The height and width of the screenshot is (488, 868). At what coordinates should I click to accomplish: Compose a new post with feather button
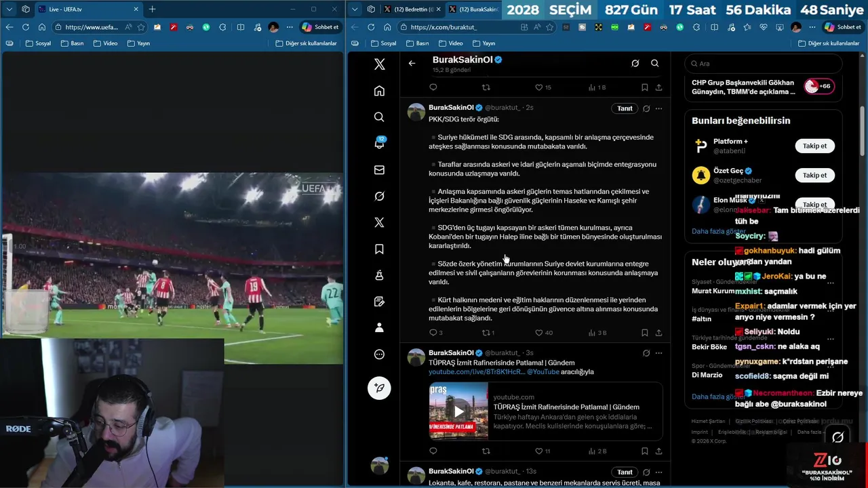[379, 387]
